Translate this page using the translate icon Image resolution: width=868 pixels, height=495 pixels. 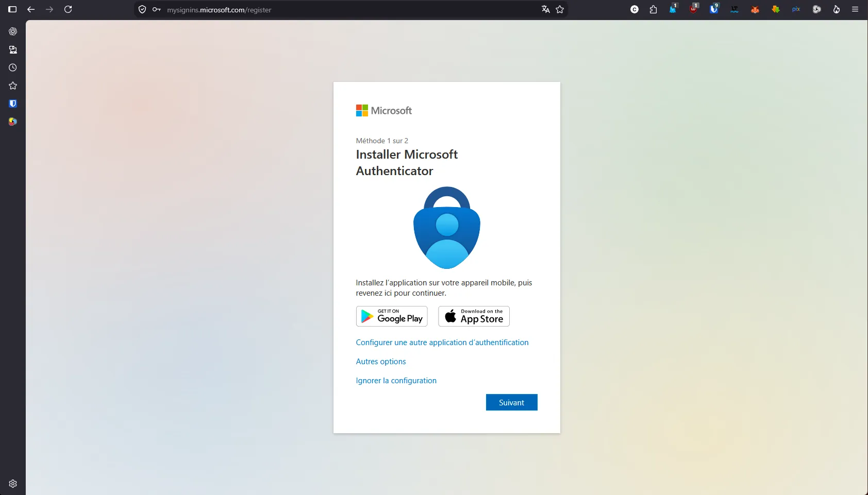[x=545, y=9]
